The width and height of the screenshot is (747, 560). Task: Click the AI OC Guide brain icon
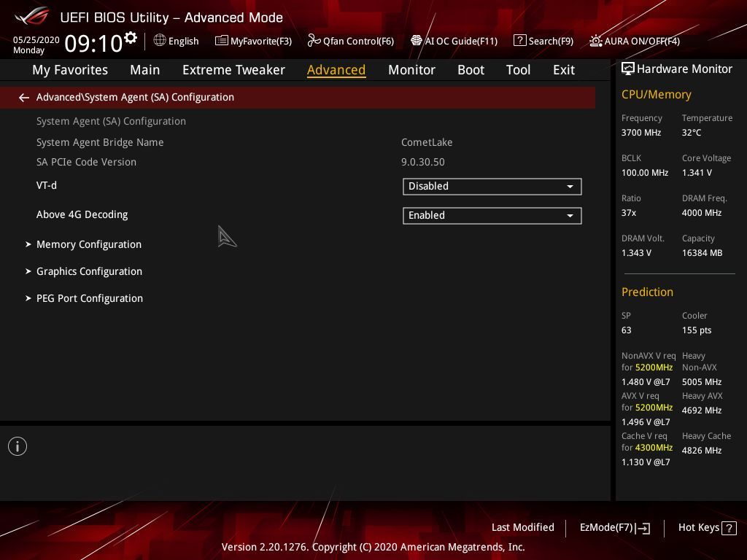tap(417, 41)
